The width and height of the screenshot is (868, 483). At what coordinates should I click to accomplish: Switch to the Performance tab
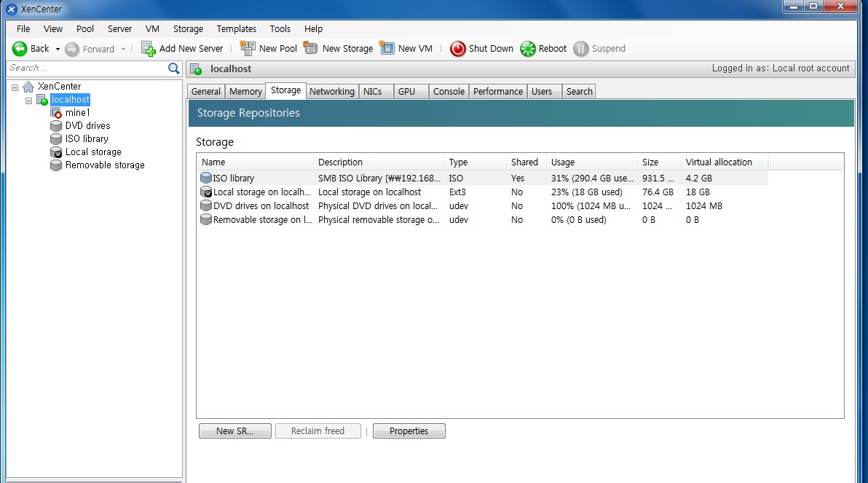(x=497, y=91)
